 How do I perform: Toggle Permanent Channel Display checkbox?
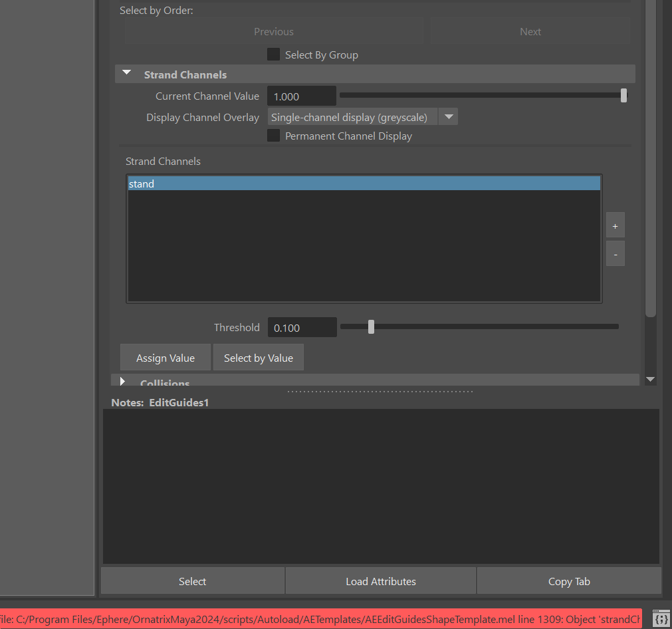pos(273,136)
